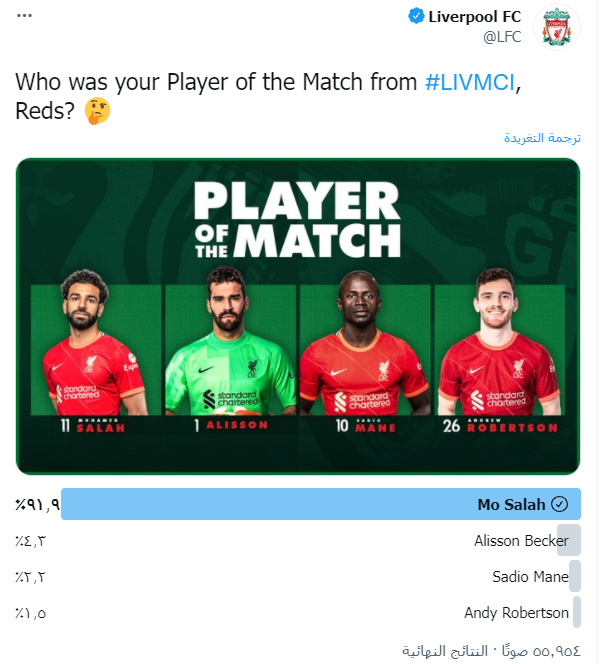Choose the Alisson Becker poll option
The image size is (601, 664).
tap(521, 541)
